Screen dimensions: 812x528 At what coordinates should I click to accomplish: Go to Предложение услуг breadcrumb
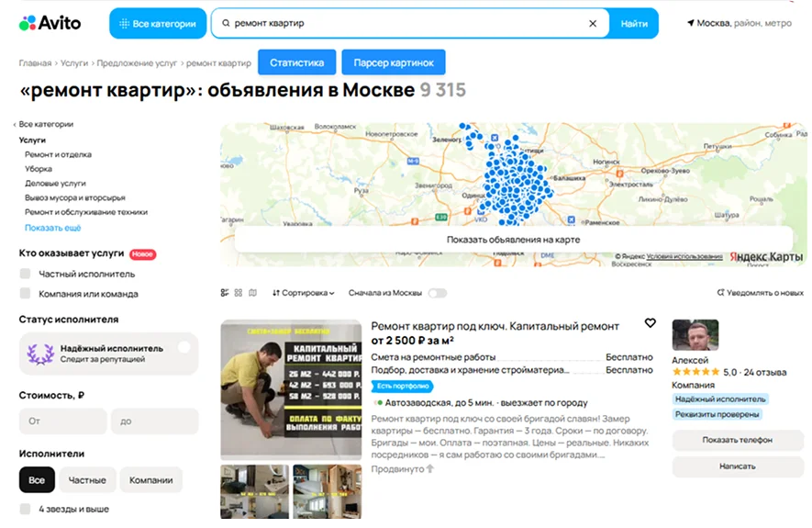point(137,63)
